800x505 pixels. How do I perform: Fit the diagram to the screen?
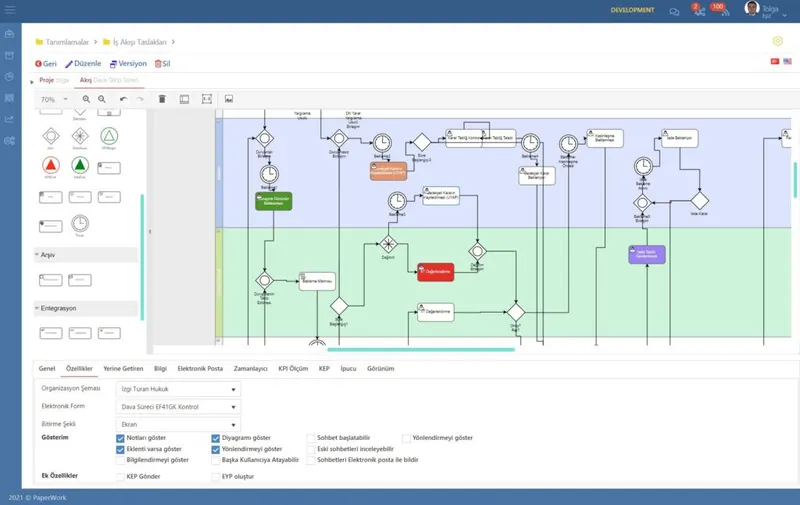pyautogui.click(x=207, y=99)
